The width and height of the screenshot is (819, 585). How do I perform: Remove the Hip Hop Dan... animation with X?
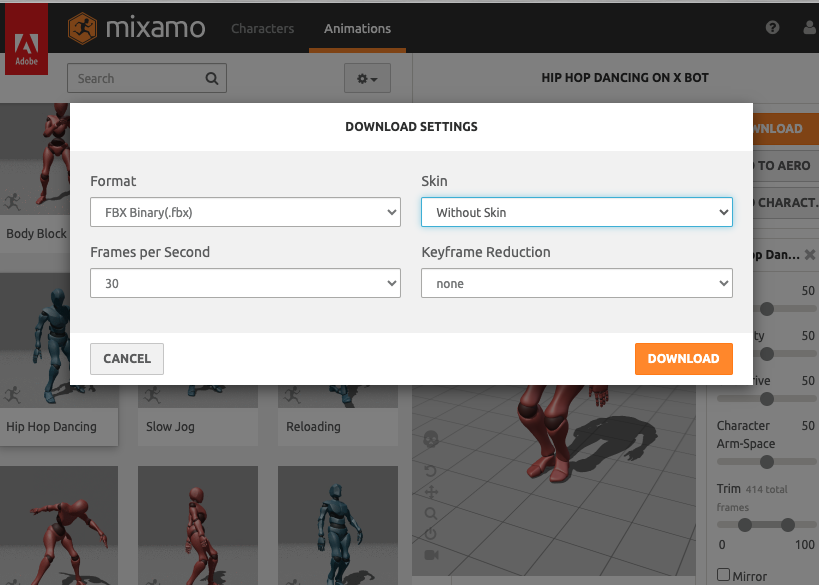pos(810,255)
